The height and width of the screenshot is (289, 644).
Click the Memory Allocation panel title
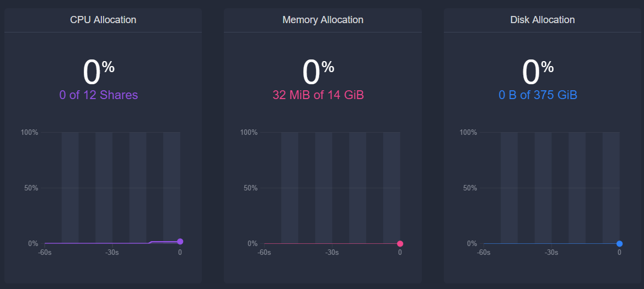click(323, 20)
